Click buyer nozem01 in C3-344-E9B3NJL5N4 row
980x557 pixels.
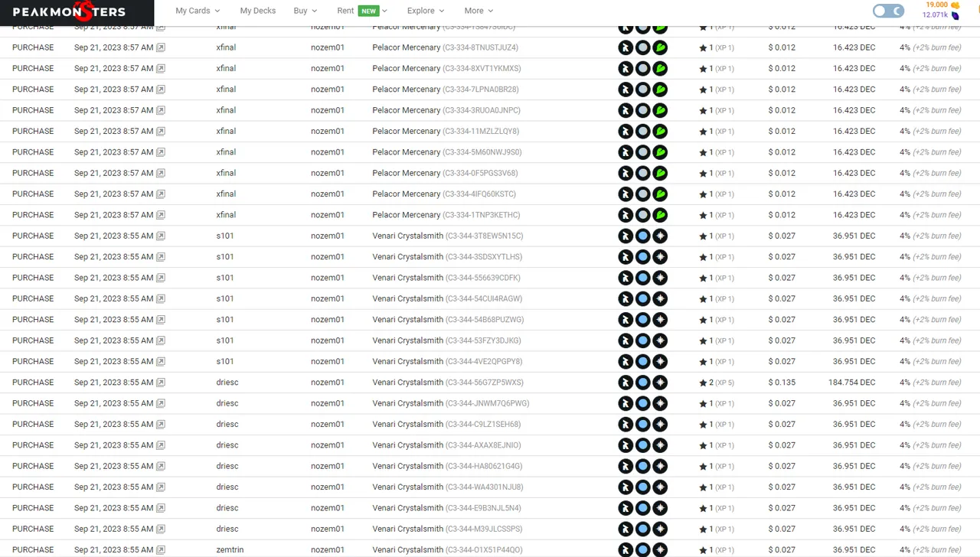click(328, 508)
